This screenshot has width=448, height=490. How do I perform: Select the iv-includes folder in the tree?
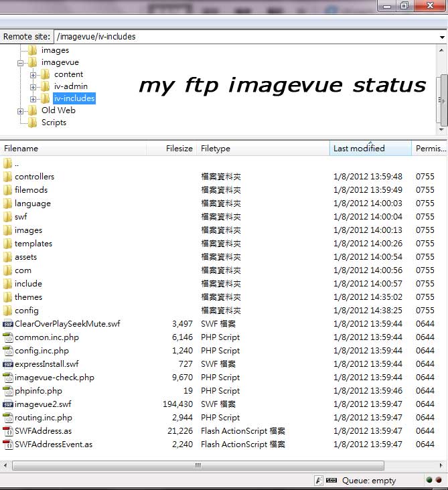[x=74, y=98]
